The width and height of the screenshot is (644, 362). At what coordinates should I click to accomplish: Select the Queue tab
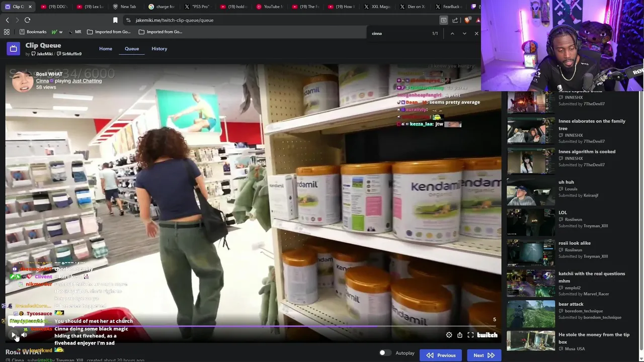coord(132,49)
